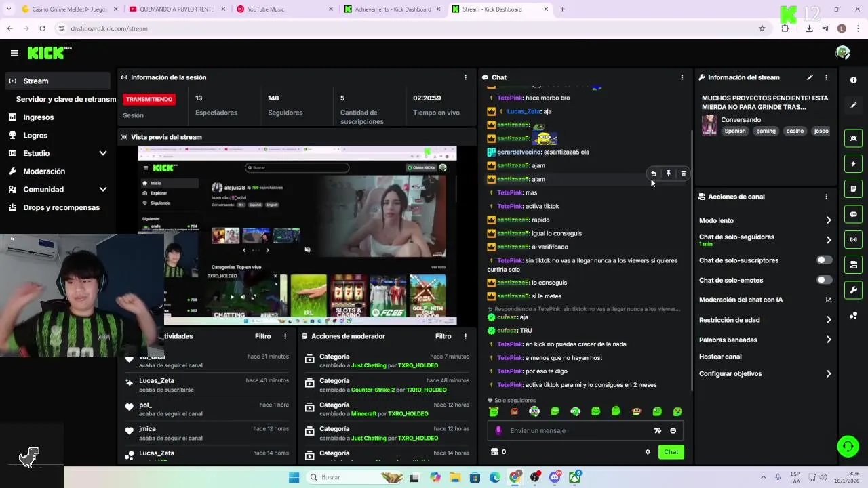Select Stream in left sidebar

58,81
